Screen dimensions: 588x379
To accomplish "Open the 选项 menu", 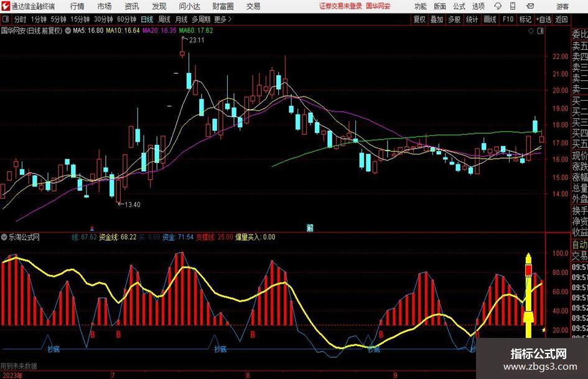I will 478,6.
